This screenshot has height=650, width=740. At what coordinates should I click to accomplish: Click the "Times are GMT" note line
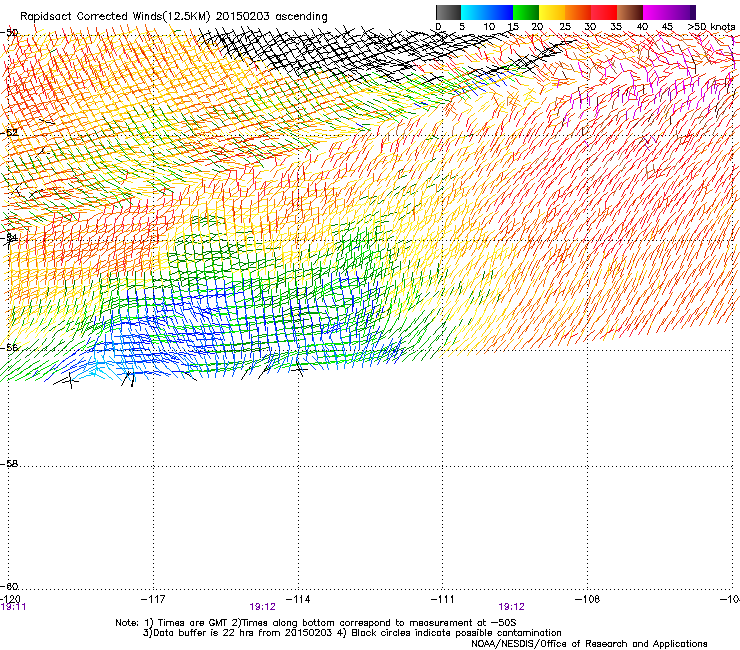tap(316, 623)
